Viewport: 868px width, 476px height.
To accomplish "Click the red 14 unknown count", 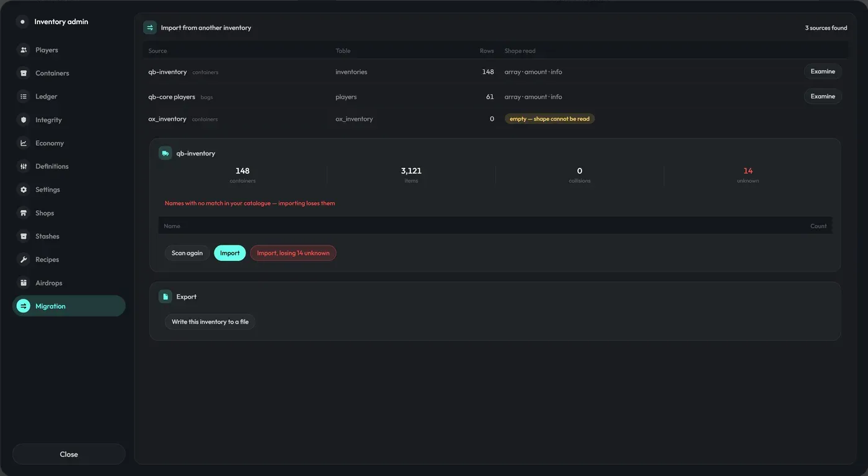I will (x=748, y=171).
